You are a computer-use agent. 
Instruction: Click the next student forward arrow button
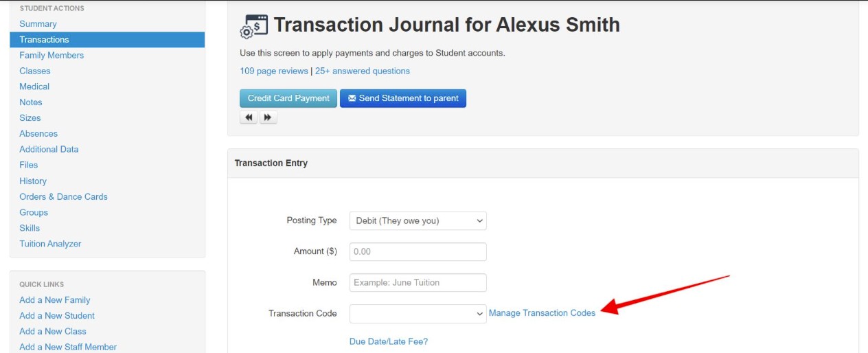click(x=268, y=117)
